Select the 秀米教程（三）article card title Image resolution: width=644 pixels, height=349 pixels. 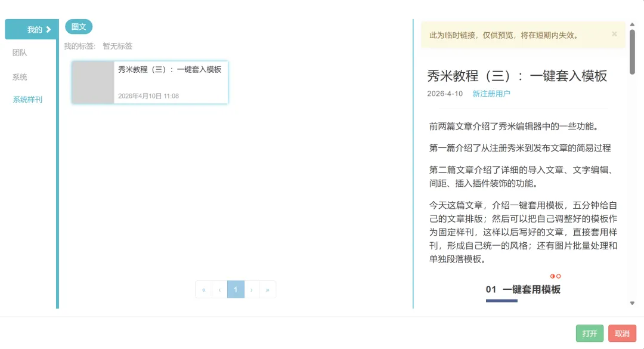click(169, 69)
